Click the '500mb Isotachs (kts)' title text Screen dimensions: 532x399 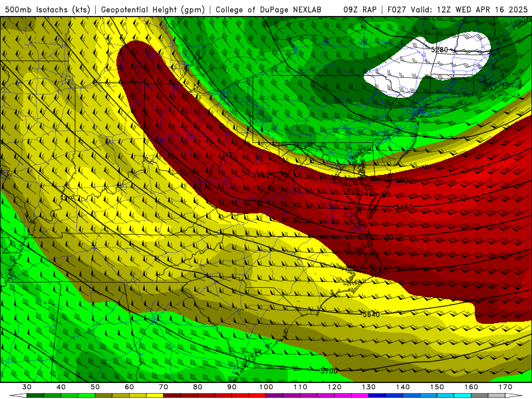47,9
